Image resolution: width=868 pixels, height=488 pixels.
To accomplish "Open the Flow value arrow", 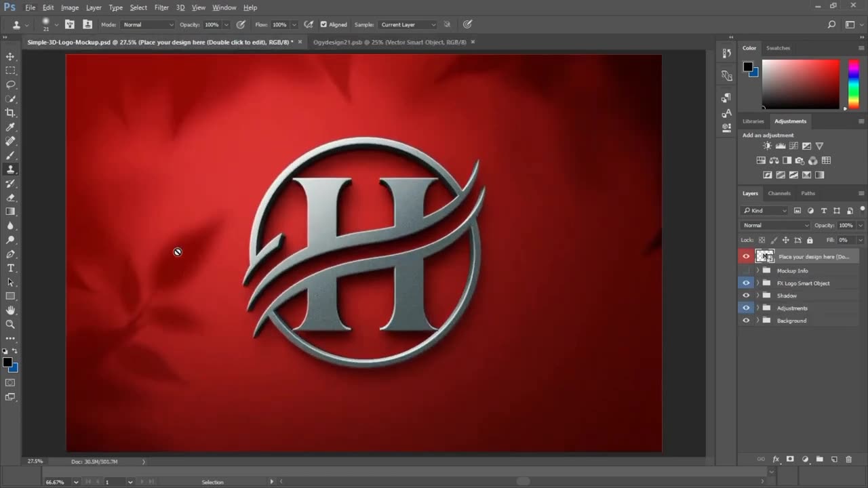I will (x=294, y=24).
